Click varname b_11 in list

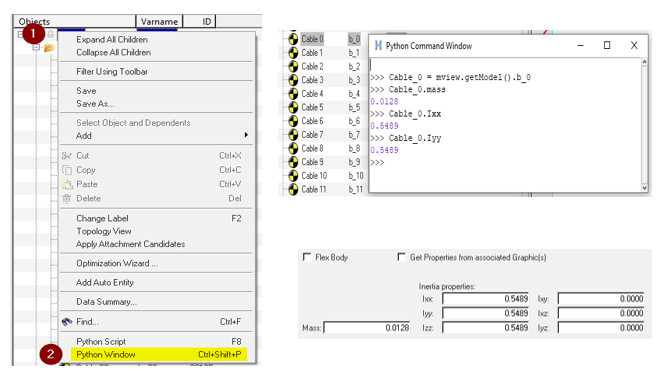(356, 189)
